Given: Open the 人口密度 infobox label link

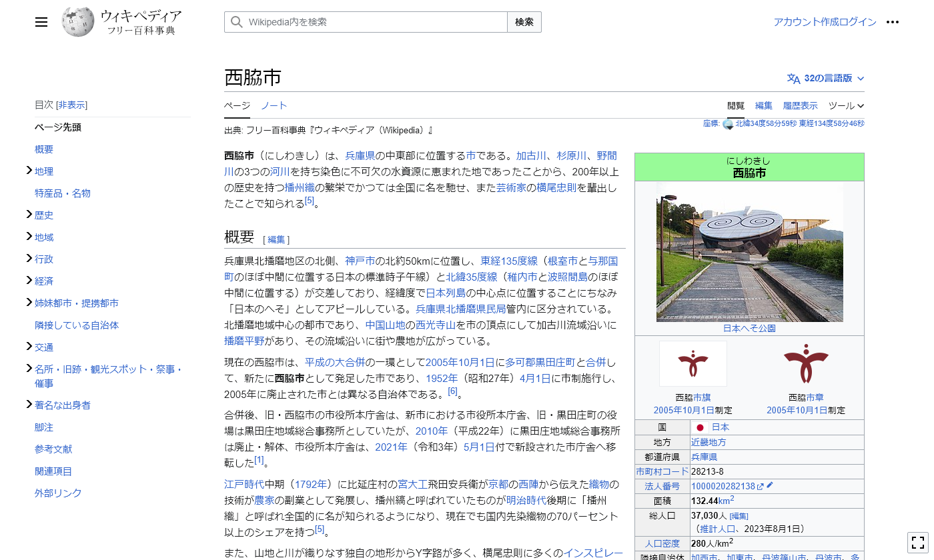Looking at the screenshot, I should pos(662,544).
